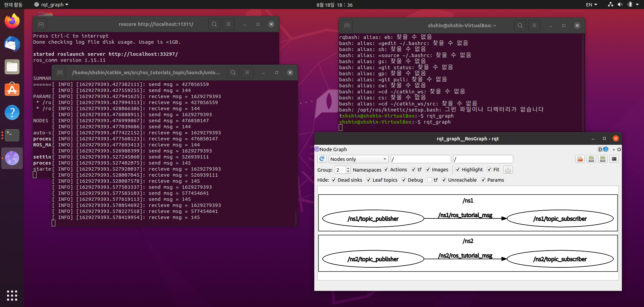Select the /ns2/topic_subscriber node

[x=560, y=259]
